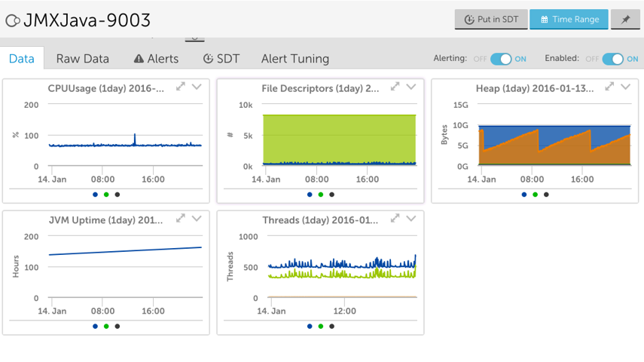The width and height of the screenshot is (644, 362).
Task: Select the black legend dot under CPUUsage
Action: pyautogui.click(x=118, y=195)
